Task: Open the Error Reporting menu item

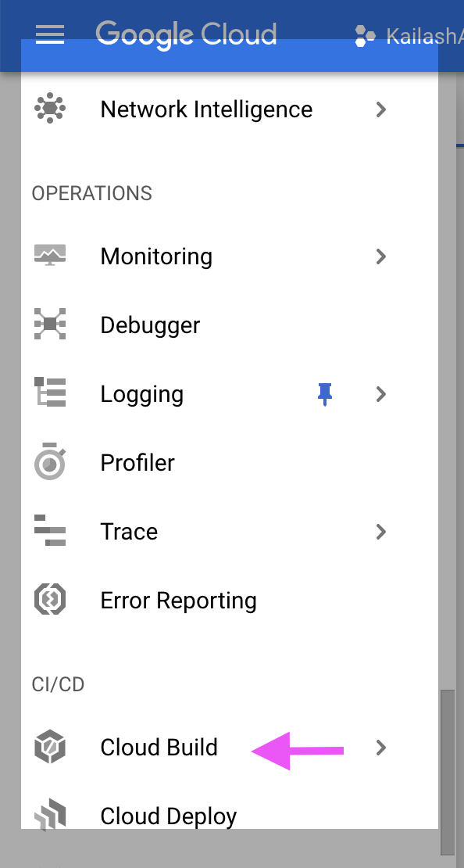Action: pos(230,601)
